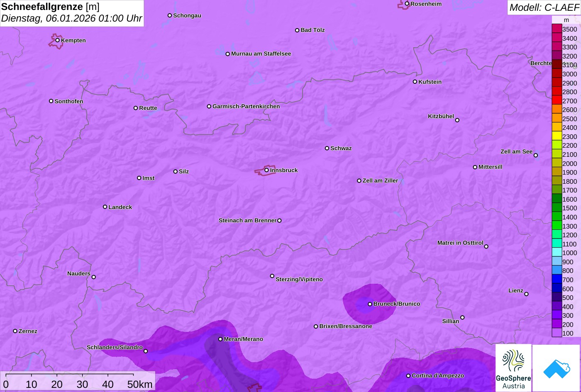Click the 'Brixen/Bressanone' label
The width and height of the screenshot is (581, 392).
tap(346, 326)
